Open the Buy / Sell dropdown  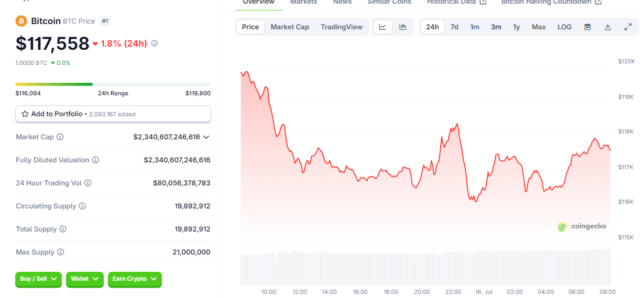point(39,279)
